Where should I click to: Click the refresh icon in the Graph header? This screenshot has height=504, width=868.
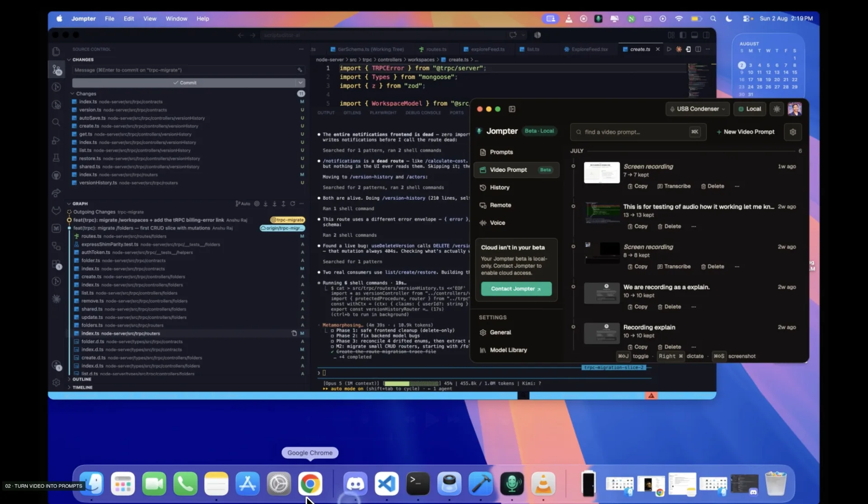click(x=292, y=204)
